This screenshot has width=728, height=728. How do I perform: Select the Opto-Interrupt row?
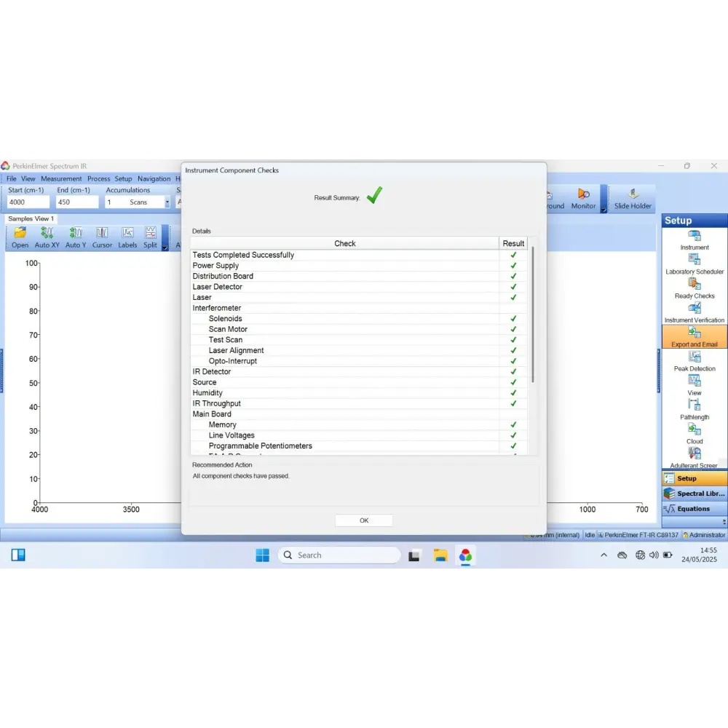coord(358,361)
